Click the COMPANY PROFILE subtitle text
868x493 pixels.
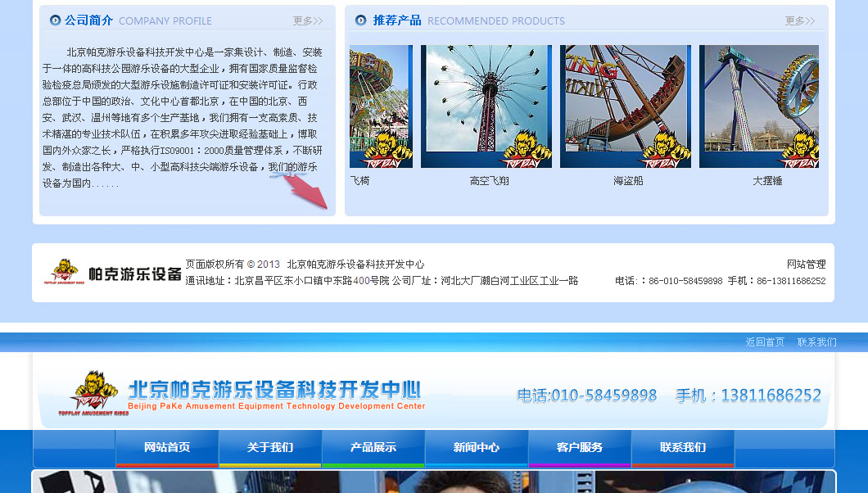165,21
